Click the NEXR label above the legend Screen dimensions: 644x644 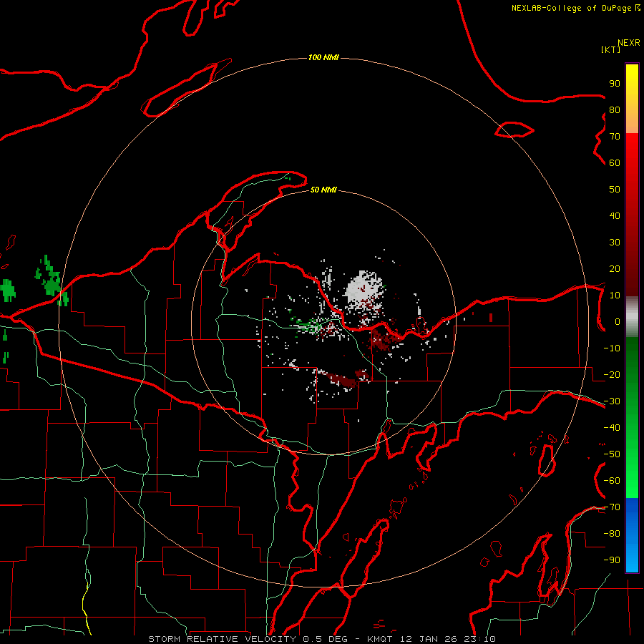628,43
